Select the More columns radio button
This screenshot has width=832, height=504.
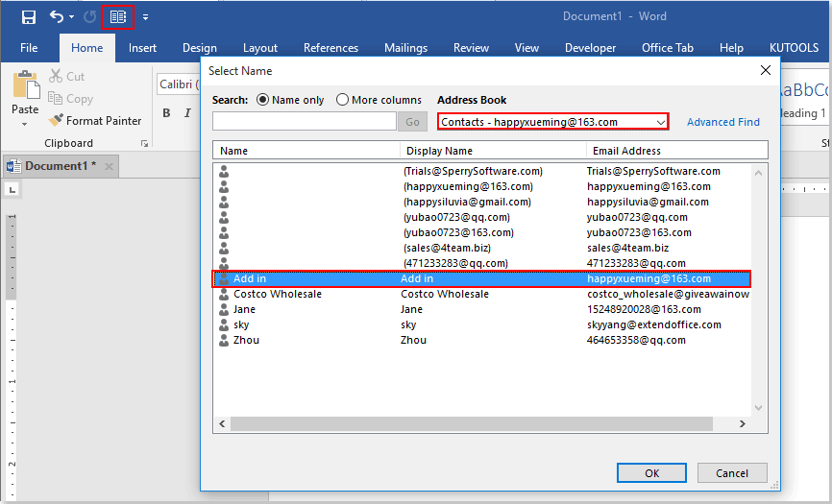343,100
